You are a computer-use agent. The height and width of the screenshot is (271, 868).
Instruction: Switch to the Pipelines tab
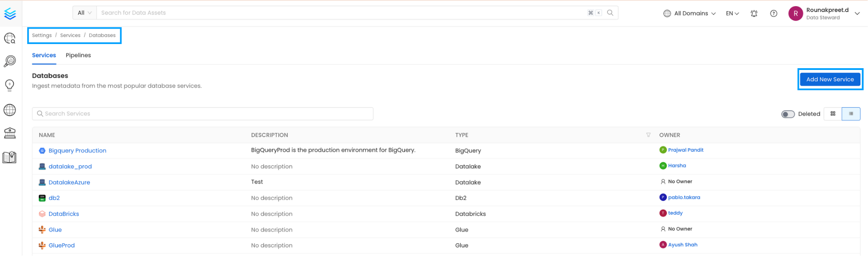click(x=78, y=55)
